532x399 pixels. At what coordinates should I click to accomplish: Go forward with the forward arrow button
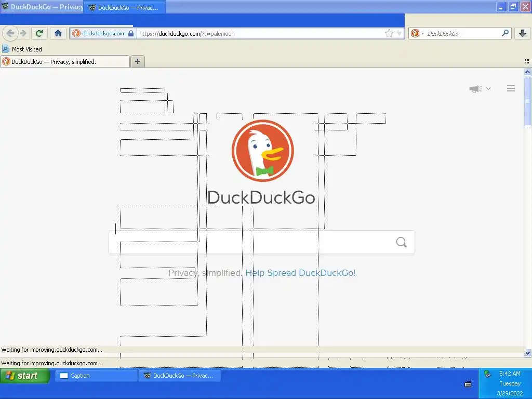pos(23,33)
